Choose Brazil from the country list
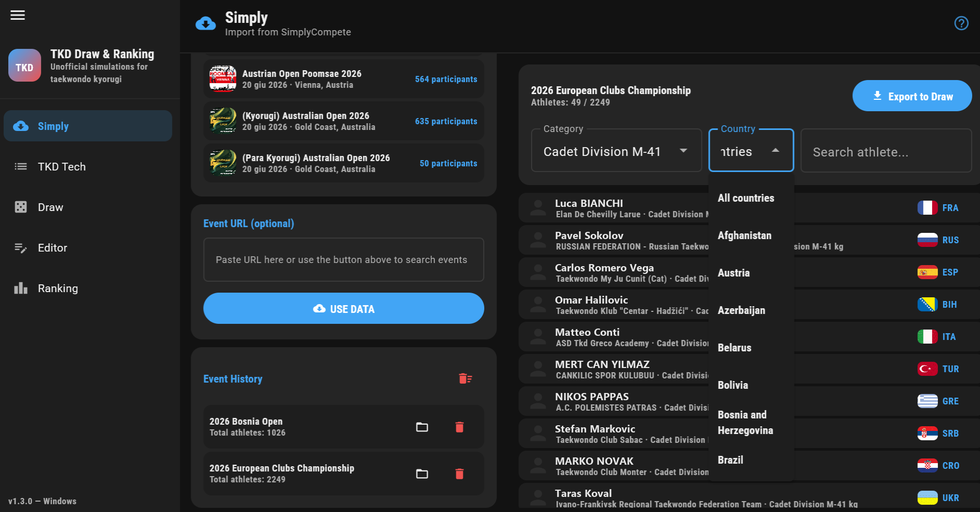 click(751, 460)
